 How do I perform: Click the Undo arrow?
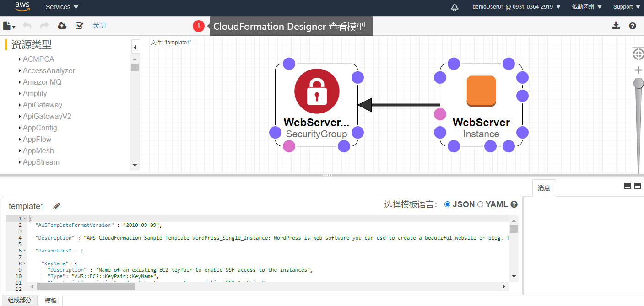point(27,26)
